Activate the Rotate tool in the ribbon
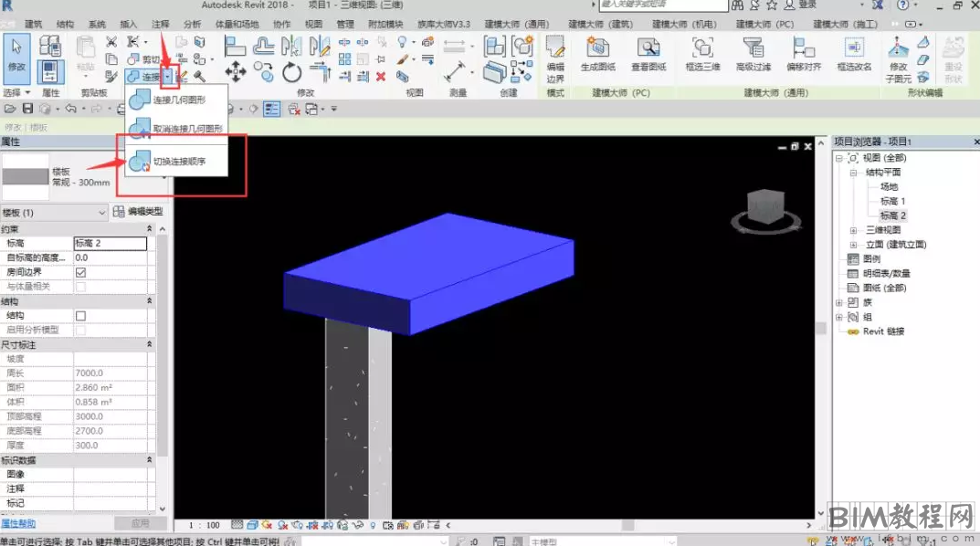The width and height of the screenshot is (980, 546). (x=292, y=73)
